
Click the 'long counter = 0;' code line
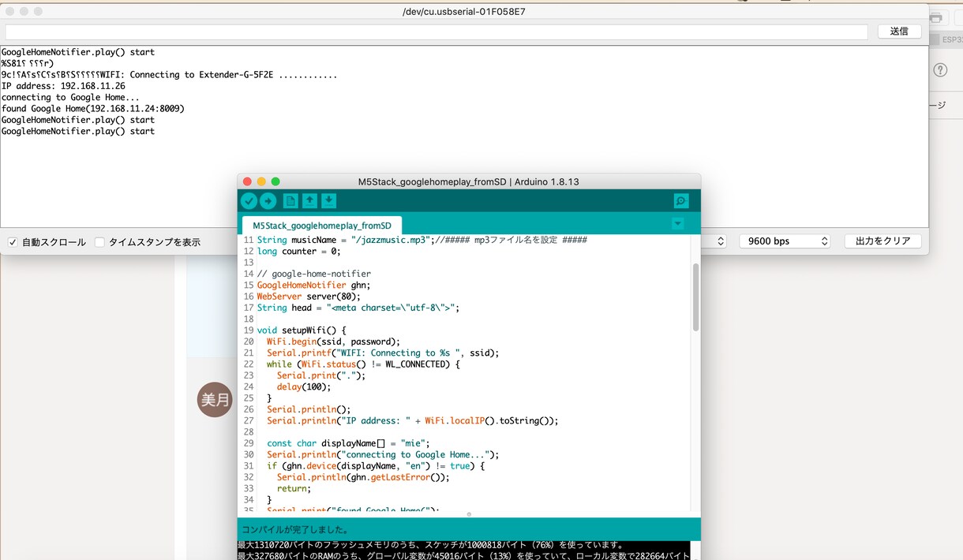click(299, 251)
